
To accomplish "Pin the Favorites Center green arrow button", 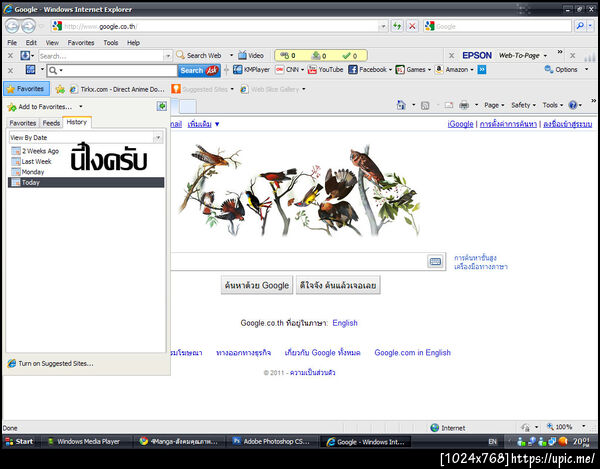I will click(x=162, y=106).
